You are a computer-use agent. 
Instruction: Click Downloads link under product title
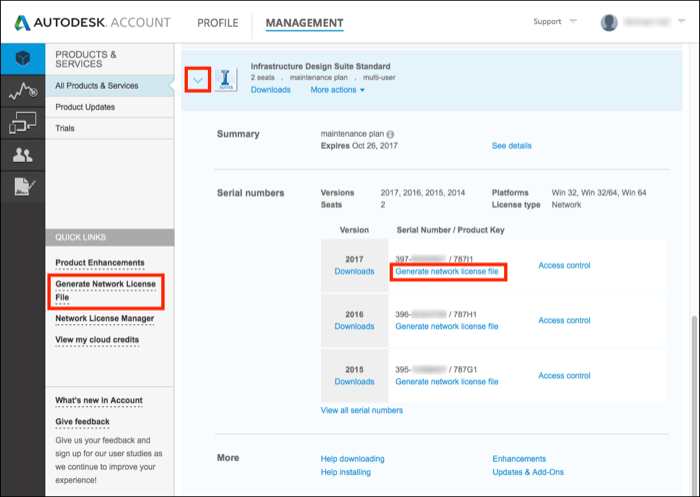click(271, 90)
